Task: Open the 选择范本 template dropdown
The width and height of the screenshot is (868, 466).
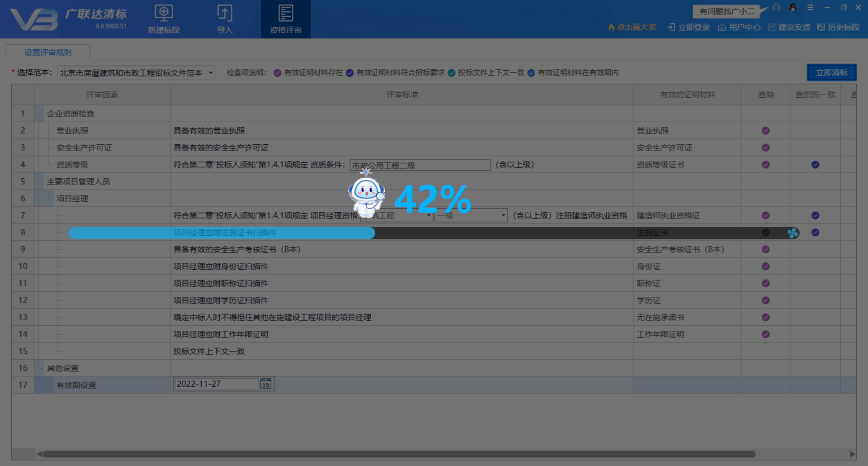Action: coord(136,73)
